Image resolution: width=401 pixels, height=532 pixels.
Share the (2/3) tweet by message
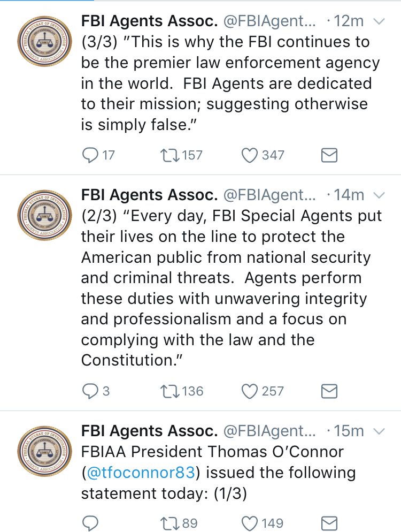[329, 391]
